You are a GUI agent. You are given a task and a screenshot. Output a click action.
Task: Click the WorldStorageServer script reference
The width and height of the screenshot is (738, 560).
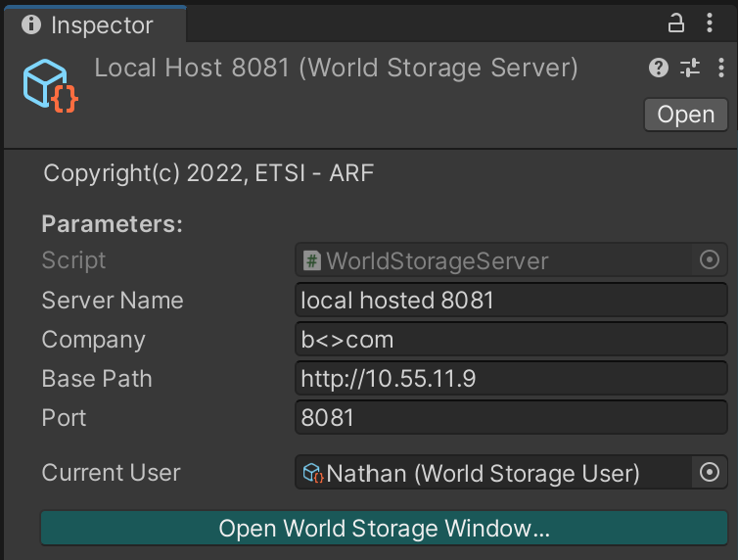pos(438,261)
